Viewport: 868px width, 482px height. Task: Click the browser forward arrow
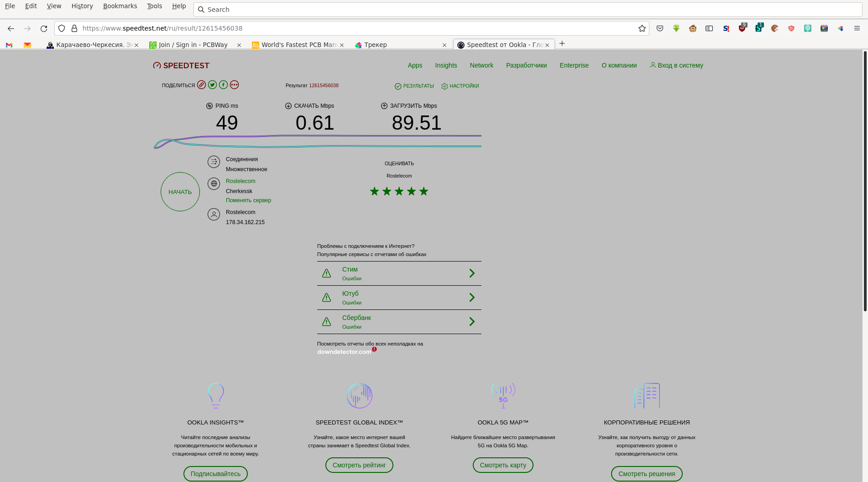coord(27,28)
